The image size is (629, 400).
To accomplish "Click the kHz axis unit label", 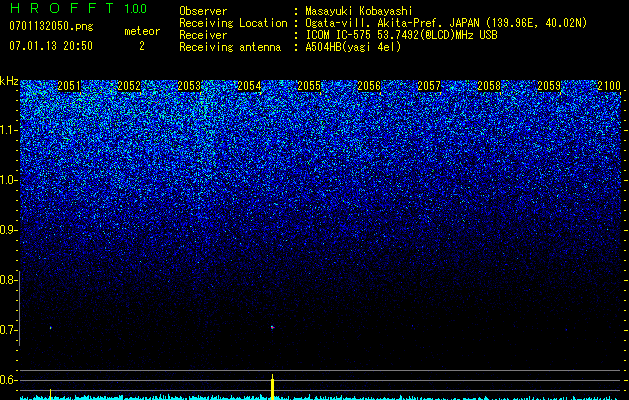I will [x=9, y=81].
